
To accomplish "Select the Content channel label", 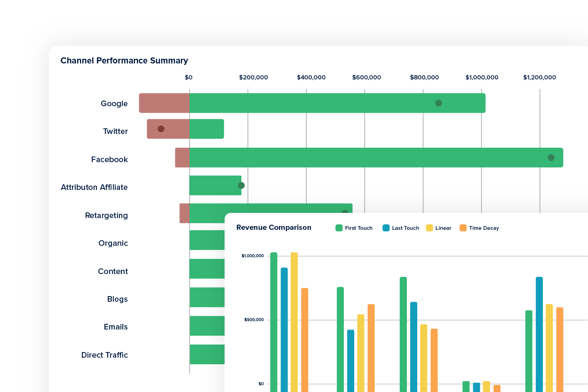I will point(113,271).
